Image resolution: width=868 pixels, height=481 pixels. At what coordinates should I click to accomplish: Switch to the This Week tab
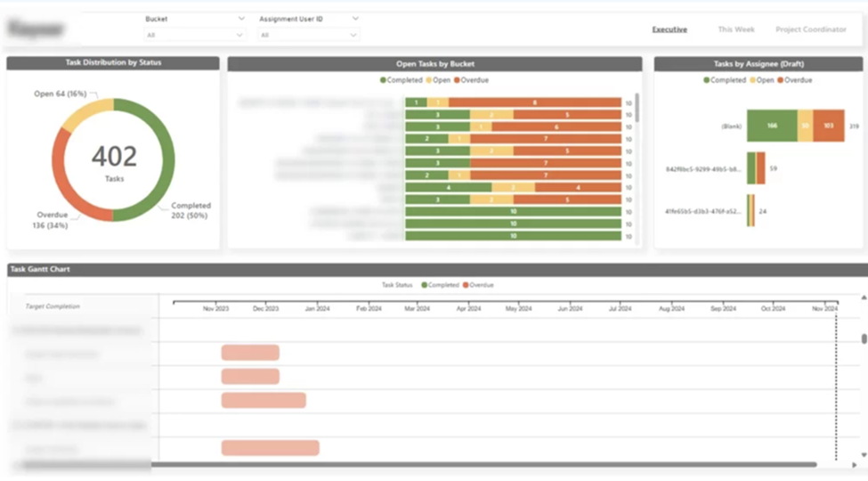point(736,29)
